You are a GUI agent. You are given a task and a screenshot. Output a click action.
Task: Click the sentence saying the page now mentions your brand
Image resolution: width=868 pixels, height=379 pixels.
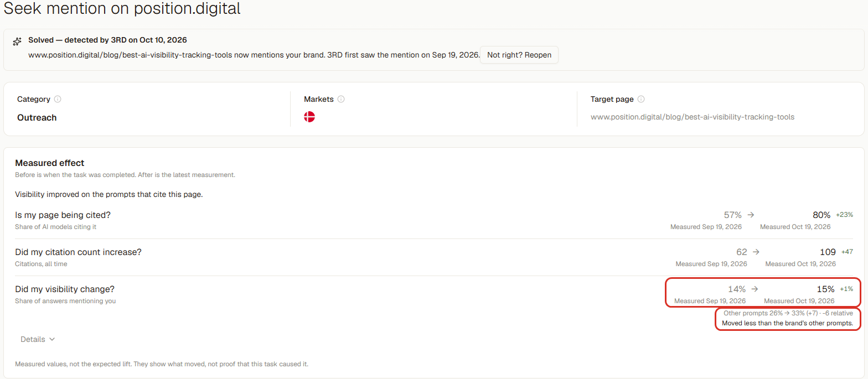tap(254, 55)
